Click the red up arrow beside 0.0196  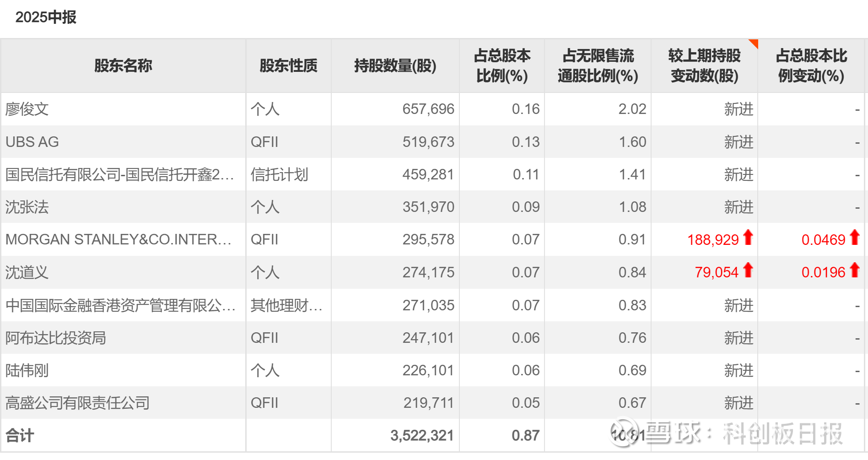tap(855, 270)
